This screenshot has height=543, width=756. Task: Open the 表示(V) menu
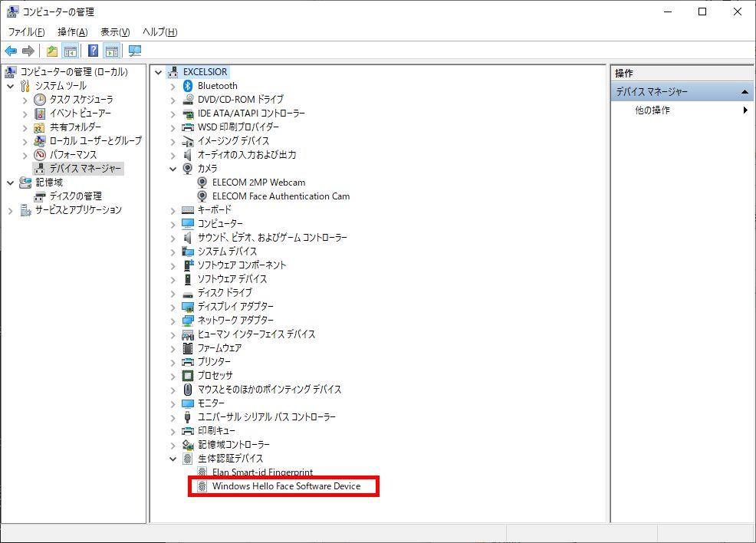[x=115, y=32]
